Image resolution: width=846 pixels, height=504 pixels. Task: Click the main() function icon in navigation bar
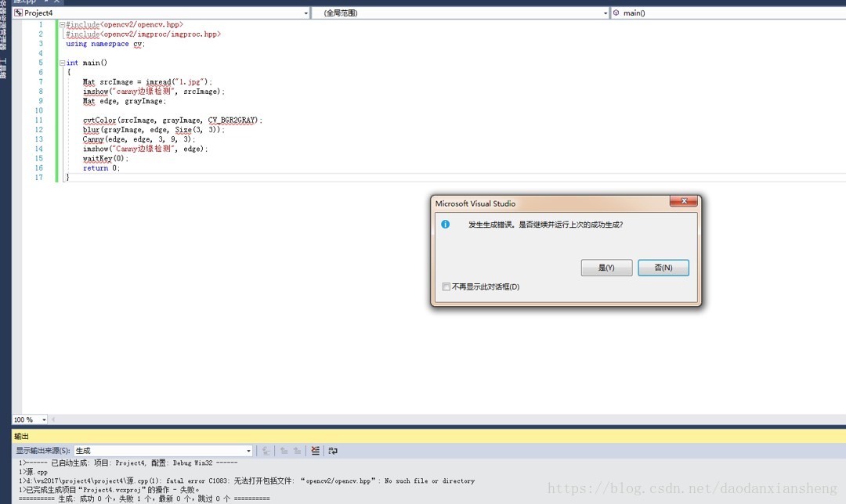pos(616,13)
